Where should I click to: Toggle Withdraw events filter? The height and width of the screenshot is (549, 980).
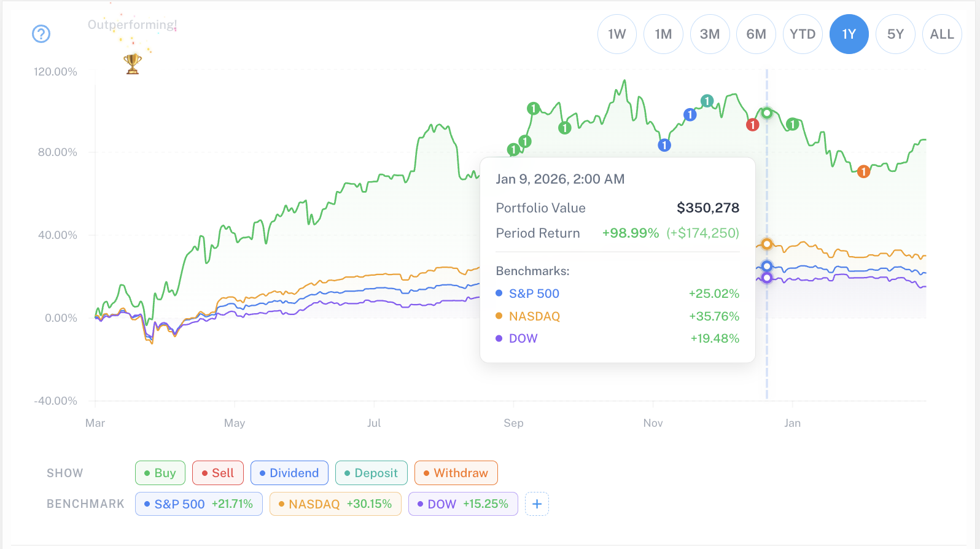pyautogui.click(x=456, y=473)
